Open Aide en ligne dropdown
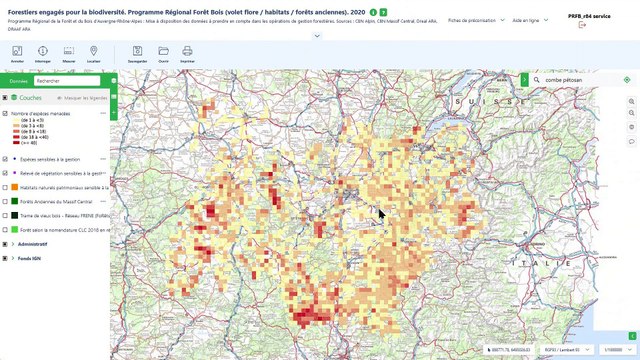Image resolution: width=640 pixels, height=360 pixels. (x=530, y=20)
